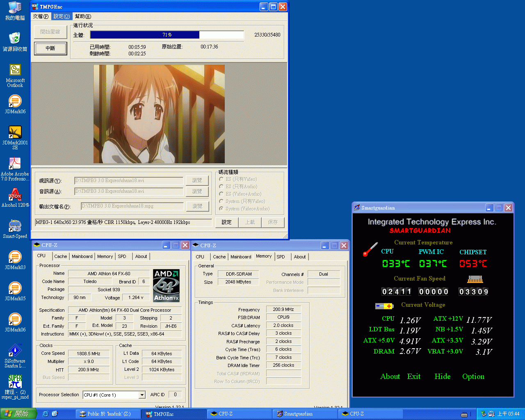Viewport: 525px width, 420px height.
Task: Switch to Cache tab in left CPU-Z
Action: point(60,256)
